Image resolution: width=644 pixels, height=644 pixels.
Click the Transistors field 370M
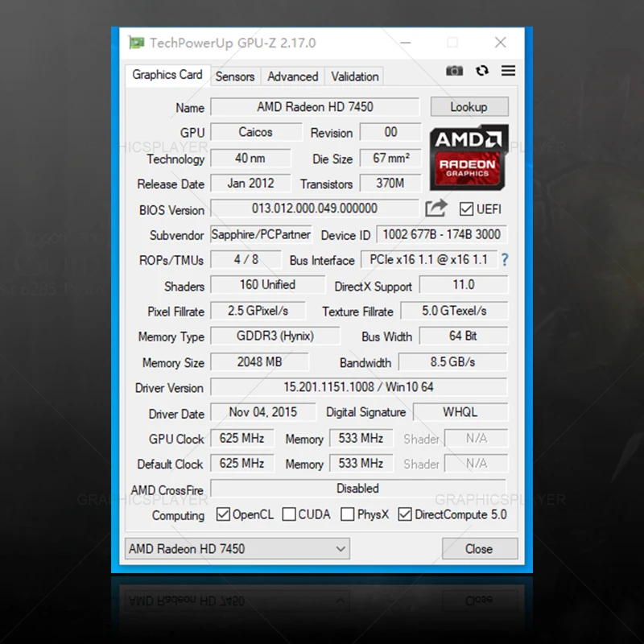point(390,184)
